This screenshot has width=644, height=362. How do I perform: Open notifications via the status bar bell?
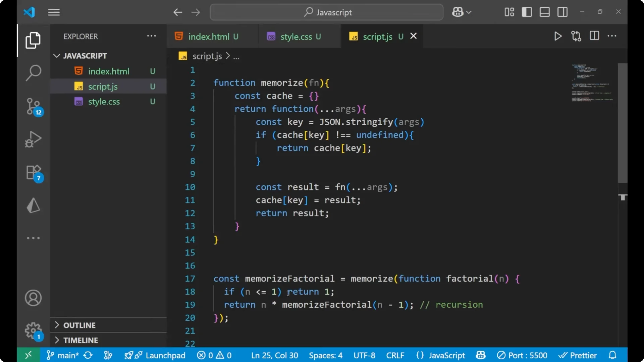tap(613, 355)
